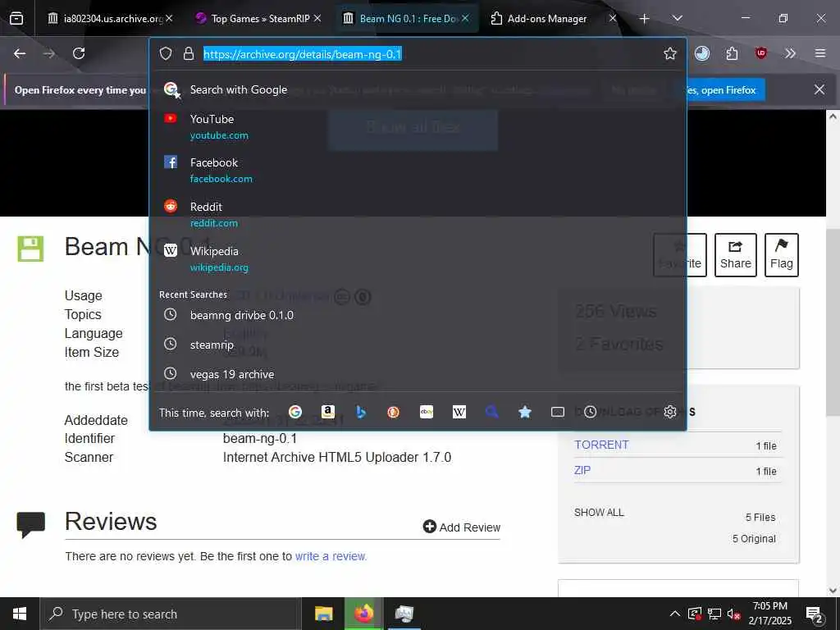Search this time with Google icon
The height and width of the screenshot is (630, 840).
[295, 412]
